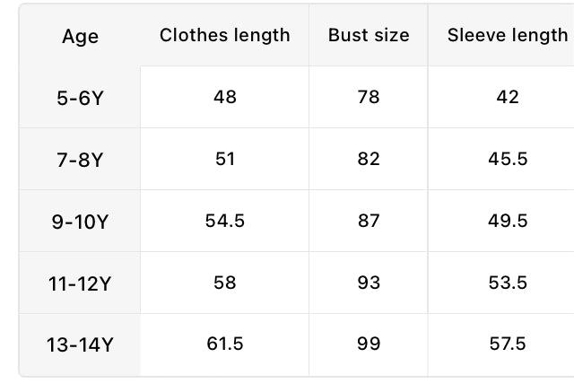Select the 11-12Y age row label

(80, 283)
